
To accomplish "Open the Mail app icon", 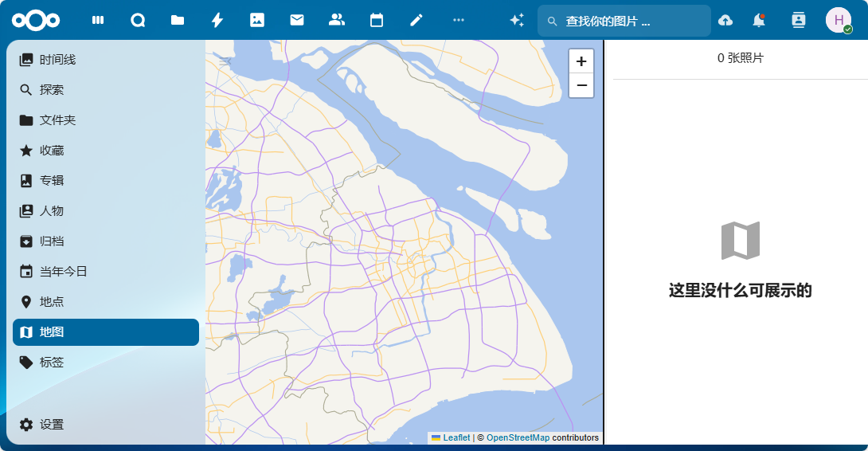I will pyautogui.click(x=297, y=21).
